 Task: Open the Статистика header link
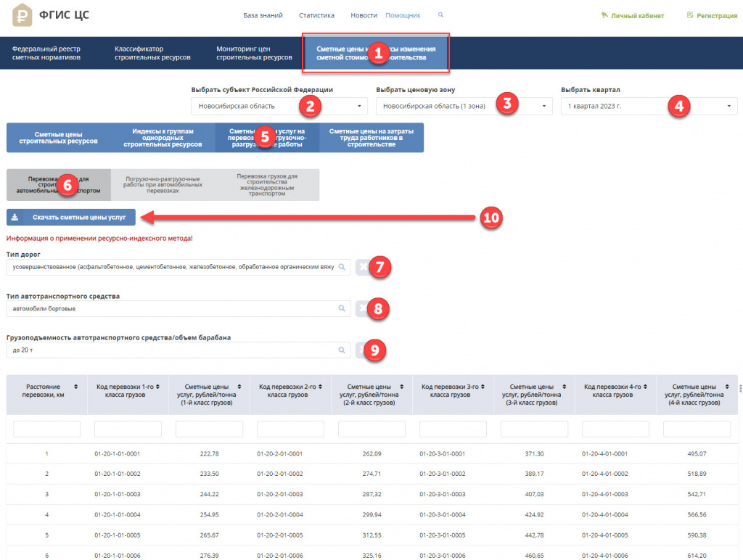(x=316, y=15)
